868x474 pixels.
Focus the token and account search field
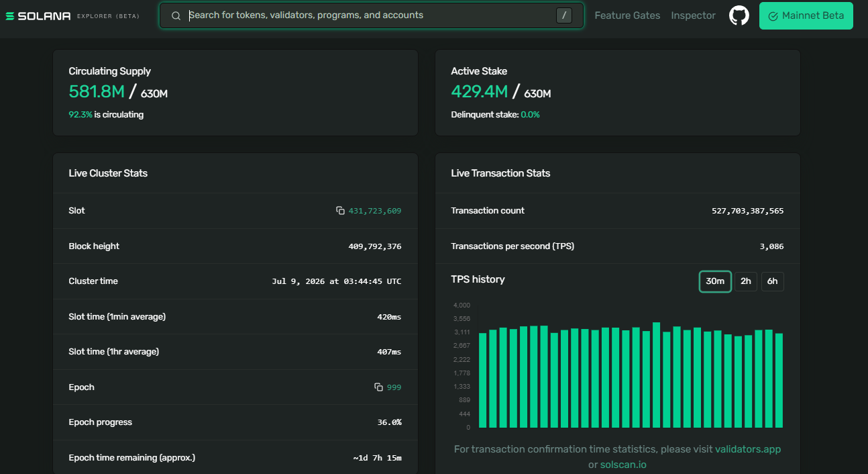(371, 15)
